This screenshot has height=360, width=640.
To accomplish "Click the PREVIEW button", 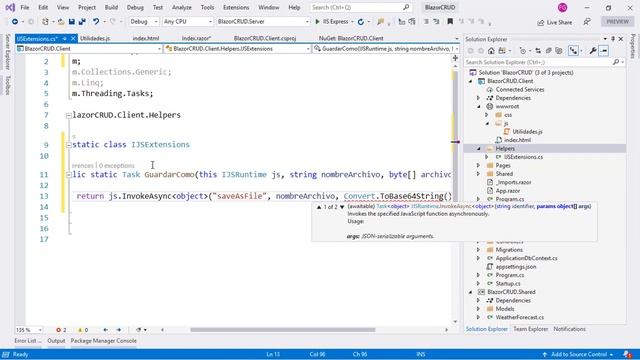I will [x=618, y=22].
